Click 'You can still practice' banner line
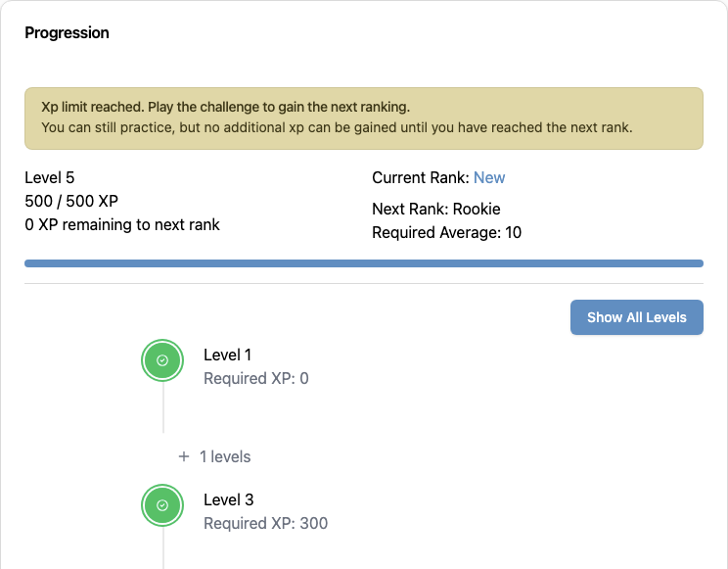 click(x=337, y=127)
